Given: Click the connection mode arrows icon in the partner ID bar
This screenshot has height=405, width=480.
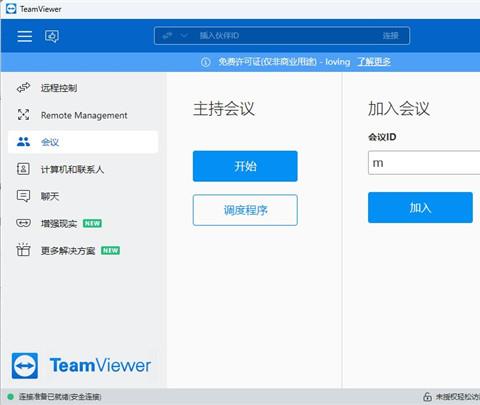Looking at the screenshot, I should (167, 35).
